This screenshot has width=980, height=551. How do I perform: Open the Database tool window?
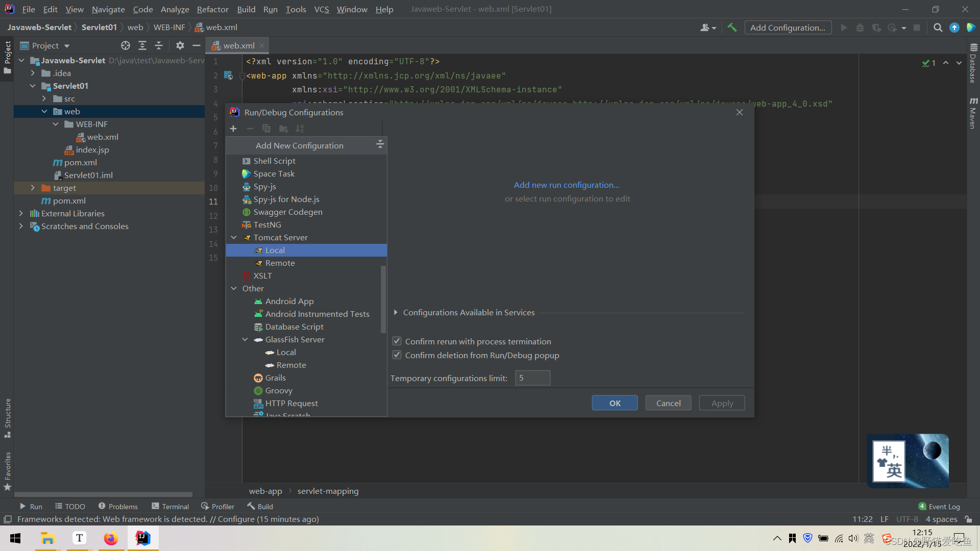[x=973, y=64]
